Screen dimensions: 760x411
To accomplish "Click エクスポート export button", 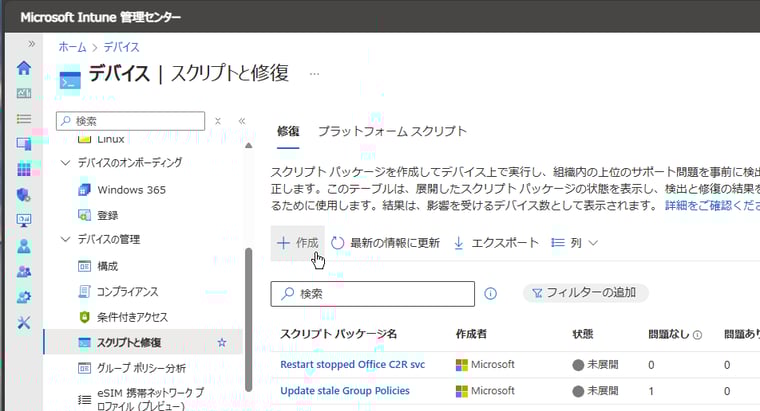I will point(496,243).
